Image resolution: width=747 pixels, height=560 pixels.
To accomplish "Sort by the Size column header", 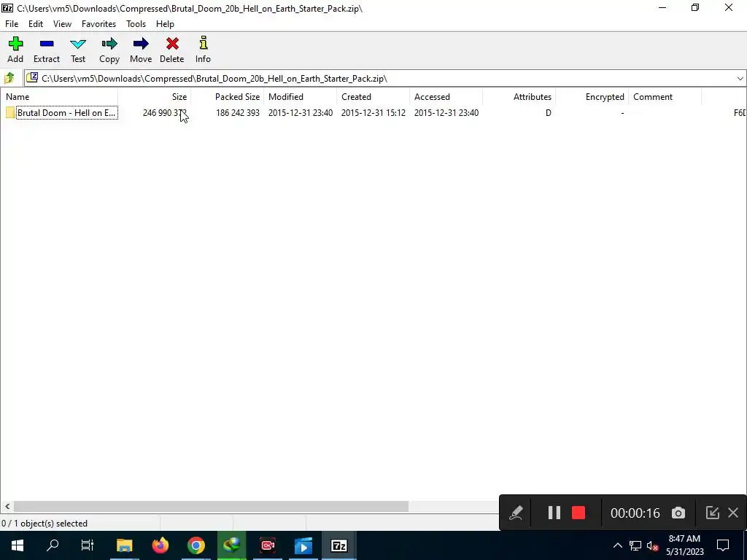I will pyautogui.click(x=155, y=97).
